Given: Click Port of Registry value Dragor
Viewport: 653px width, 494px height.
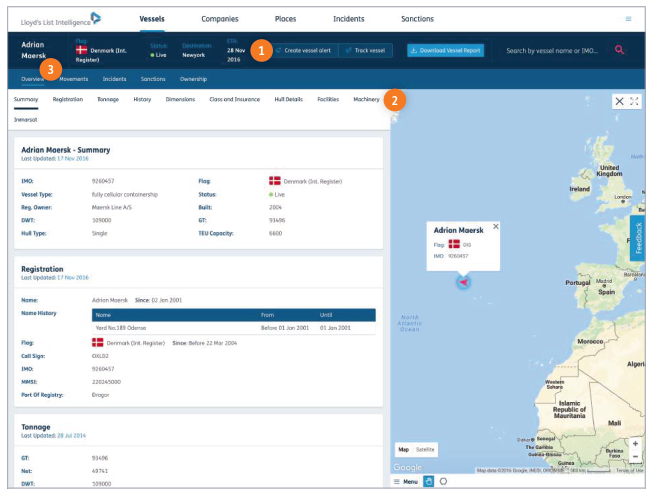Looking at the screenshot, I should (100, 394).
